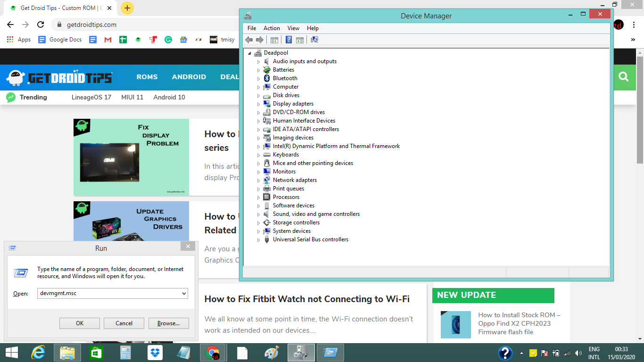Click the volume speaker tray icon

[578, 353]
